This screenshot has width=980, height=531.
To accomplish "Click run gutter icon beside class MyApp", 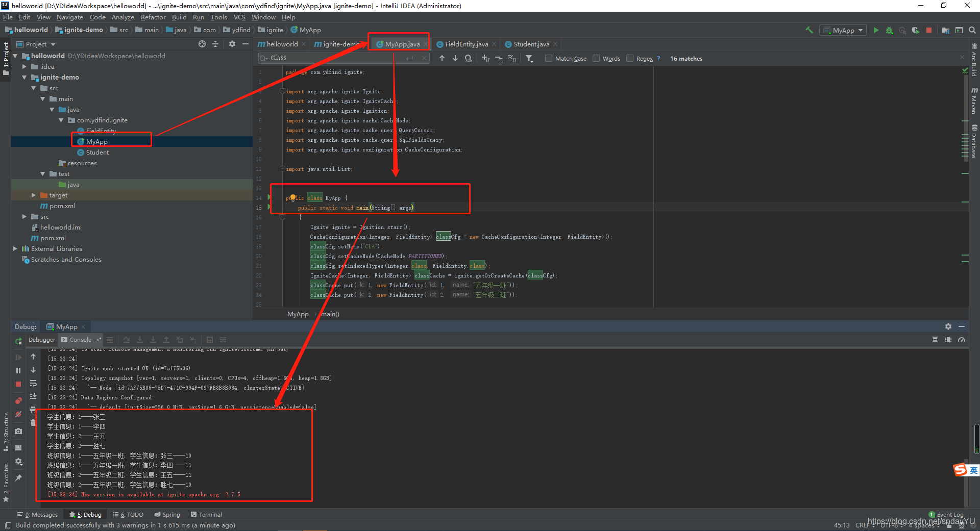I will [269, 197].
